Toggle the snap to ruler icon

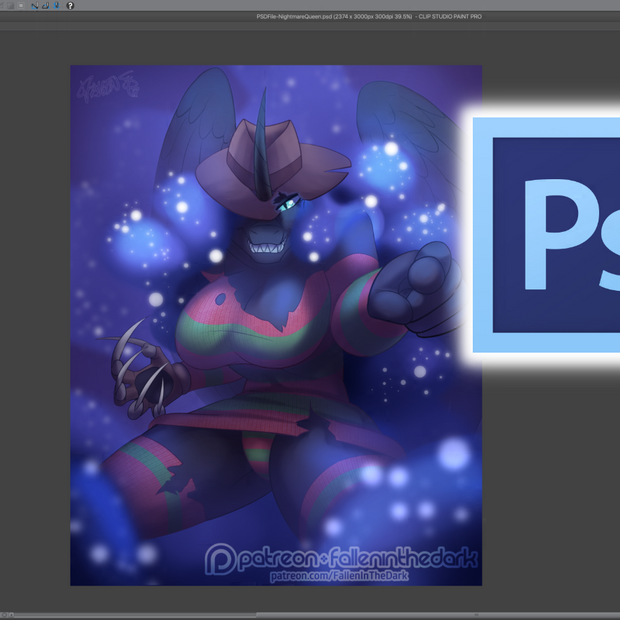point(35,6)
